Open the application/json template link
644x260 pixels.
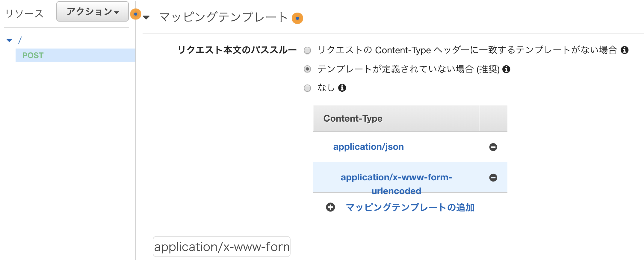coord(368,147)
